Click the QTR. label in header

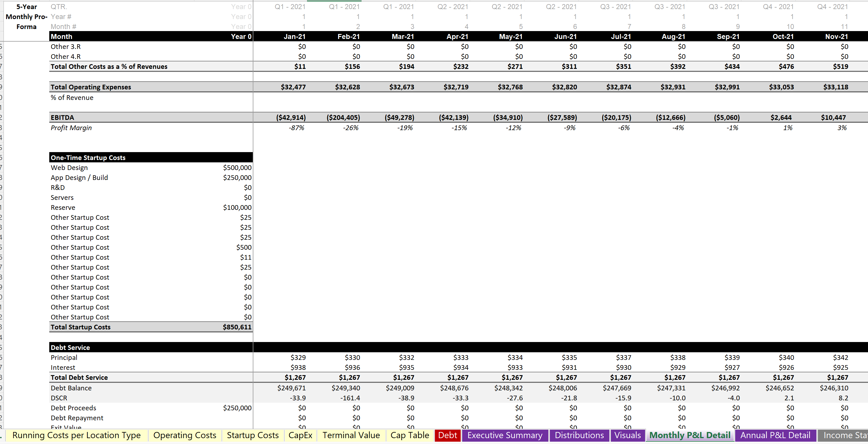click(59, 7)
